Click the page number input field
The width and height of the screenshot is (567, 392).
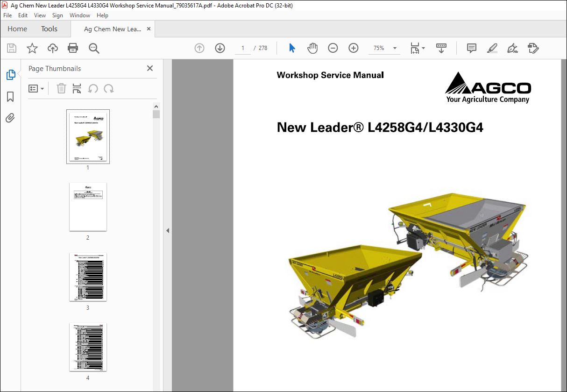[243, 48]
